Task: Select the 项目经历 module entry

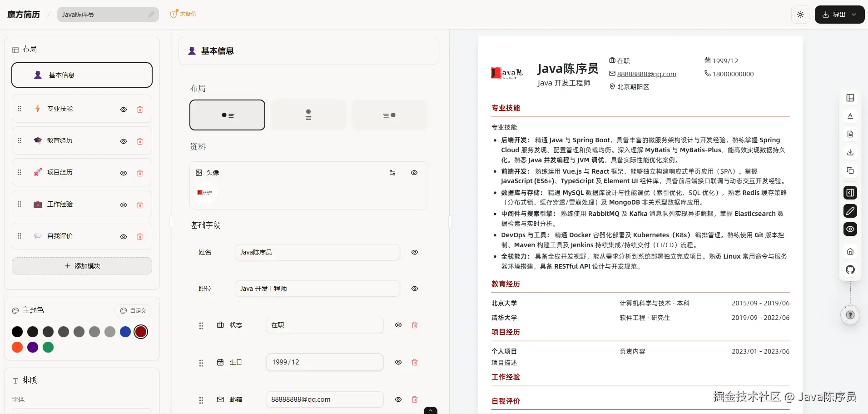Action: tap(82, 172)
